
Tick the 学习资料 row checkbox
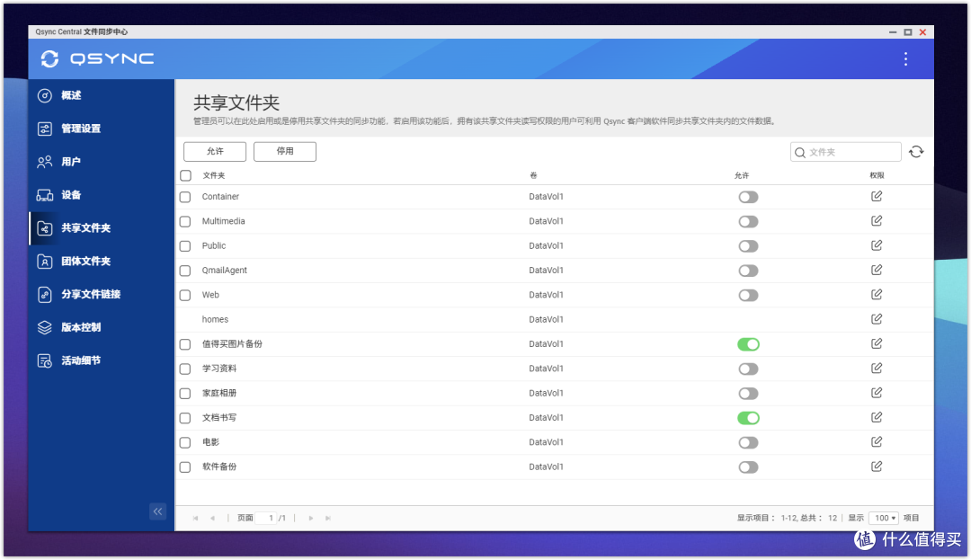pos(185,369)
